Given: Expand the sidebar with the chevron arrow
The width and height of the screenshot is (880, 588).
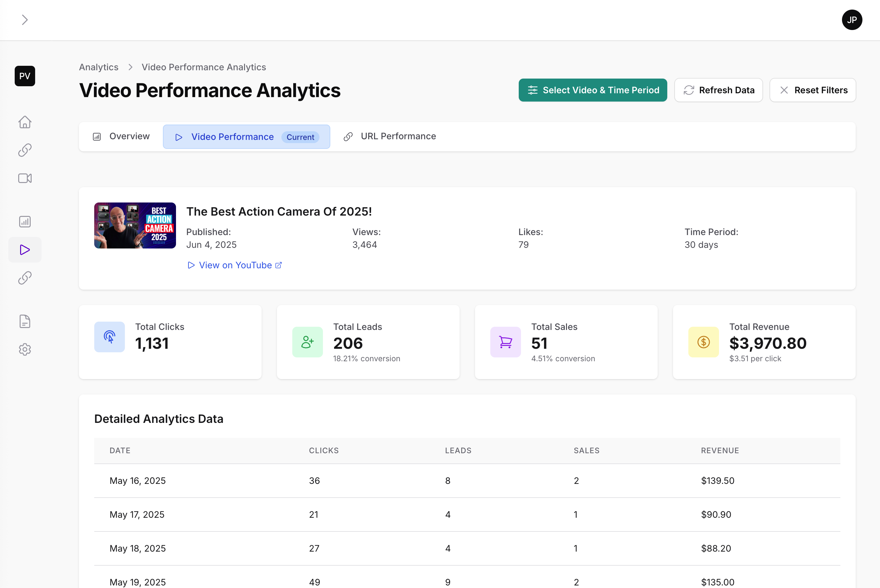Looking at the screenshot, I should 25,20.
